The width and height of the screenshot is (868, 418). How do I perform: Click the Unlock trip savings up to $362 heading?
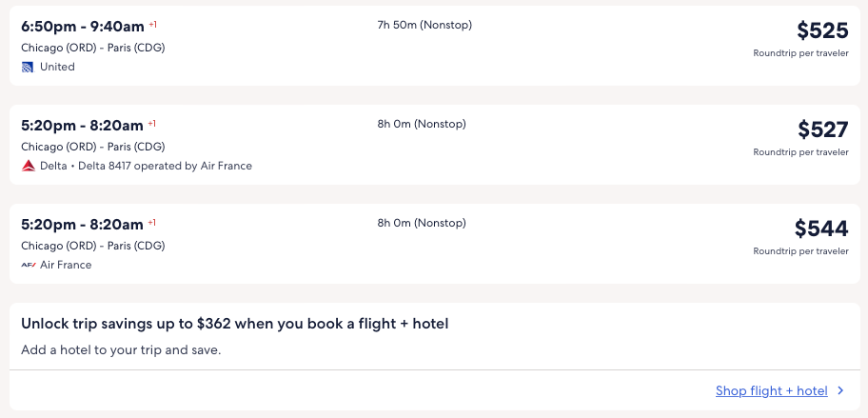(x=234, y=324)
